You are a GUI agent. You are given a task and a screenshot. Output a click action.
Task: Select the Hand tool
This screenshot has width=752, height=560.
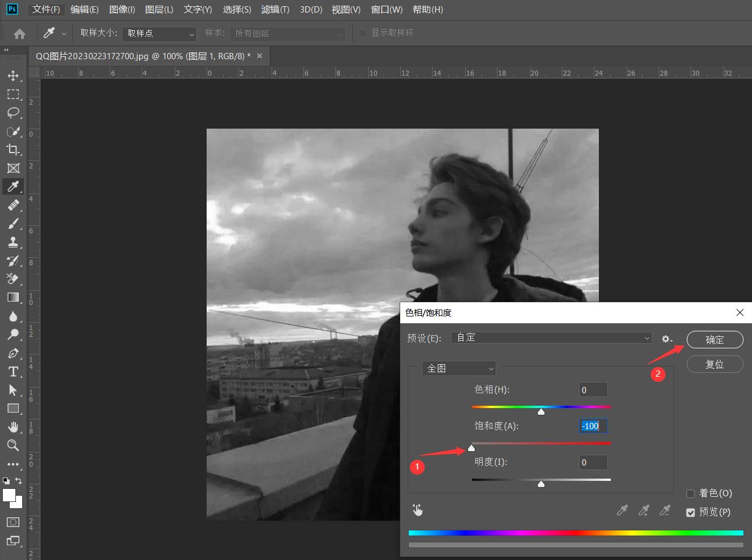pyautogui.click(x=13, y=427)
